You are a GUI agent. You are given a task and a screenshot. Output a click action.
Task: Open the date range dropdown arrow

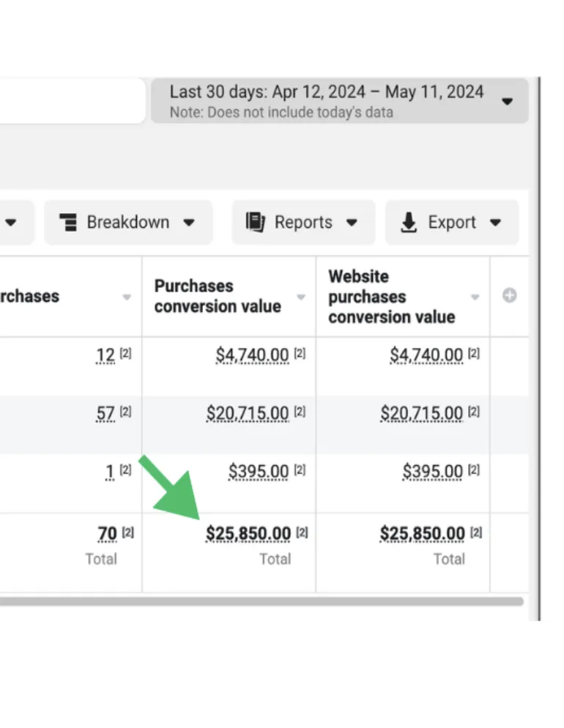tap(508, 102)
